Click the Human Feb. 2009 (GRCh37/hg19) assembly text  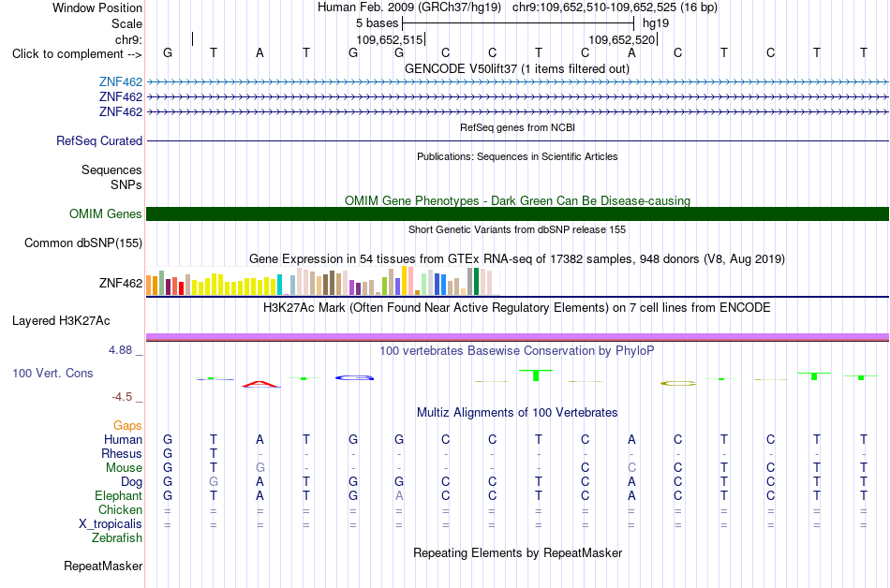409,7
